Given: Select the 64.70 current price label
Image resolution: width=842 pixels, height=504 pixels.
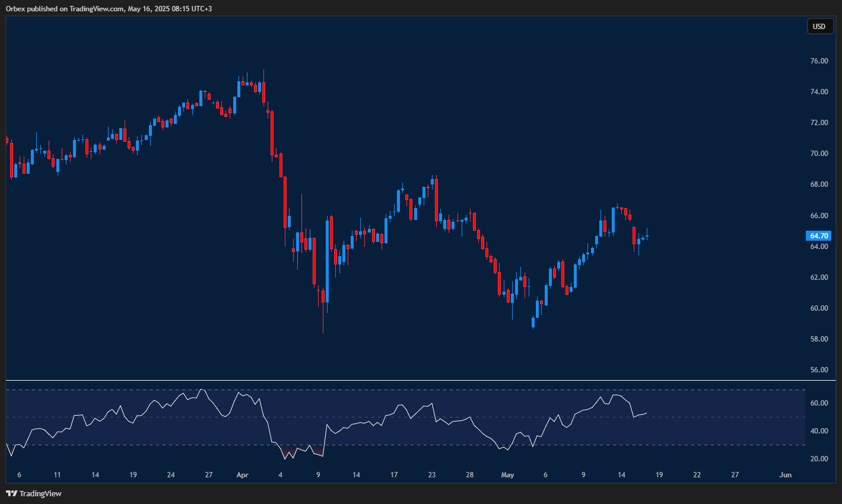Looking at the screenshot, I should click(819, 236).
